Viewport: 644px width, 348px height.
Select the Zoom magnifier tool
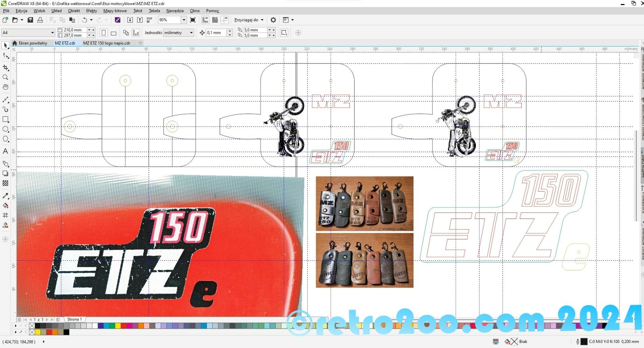pos(5,78)
